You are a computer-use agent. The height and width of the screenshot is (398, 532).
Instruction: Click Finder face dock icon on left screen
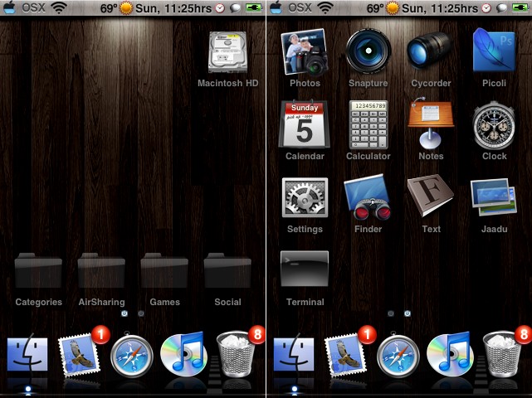(x=27, y=352)
